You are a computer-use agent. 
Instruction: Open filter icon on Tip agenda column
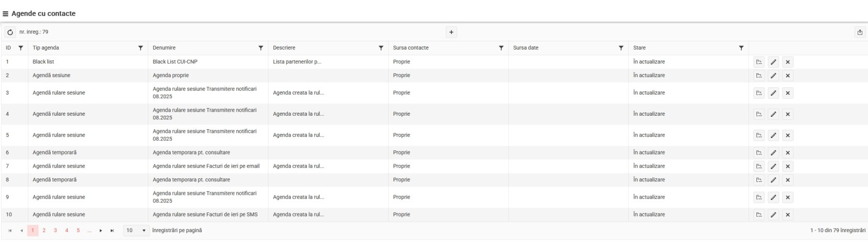pos(141,48)
